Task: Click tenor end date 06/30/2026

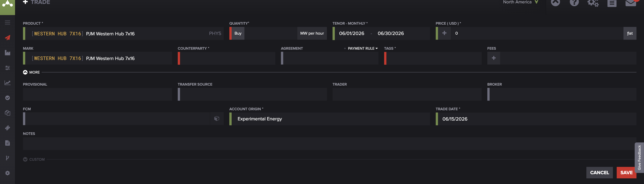Action: tap(391, 33)
